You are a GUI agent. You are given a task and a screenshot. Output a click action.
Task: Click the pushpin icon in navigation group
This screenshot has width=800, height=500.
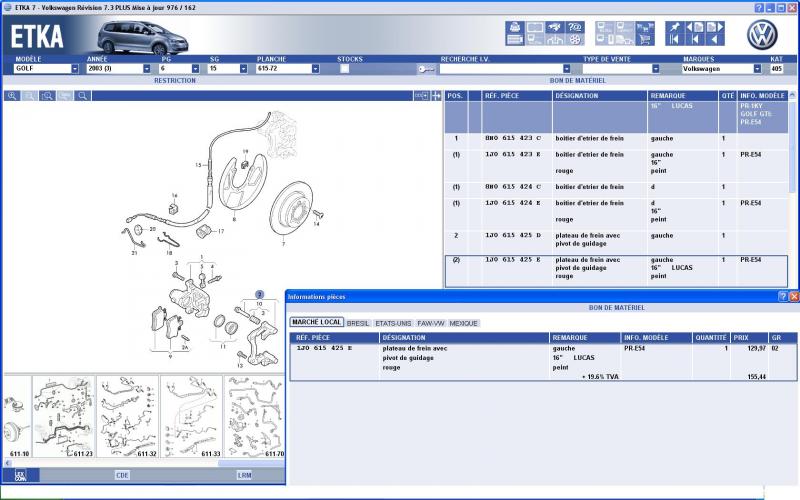point(674,27)
